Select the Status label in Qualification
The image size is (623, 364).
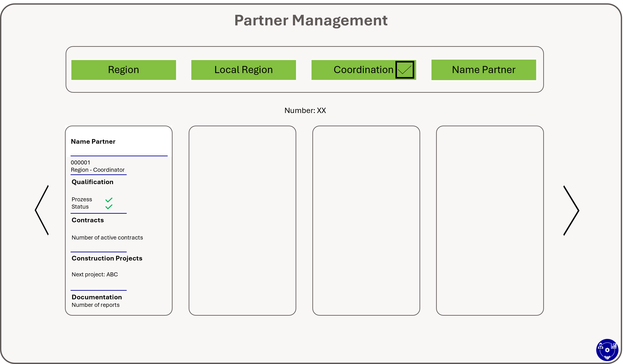point(80,207)
